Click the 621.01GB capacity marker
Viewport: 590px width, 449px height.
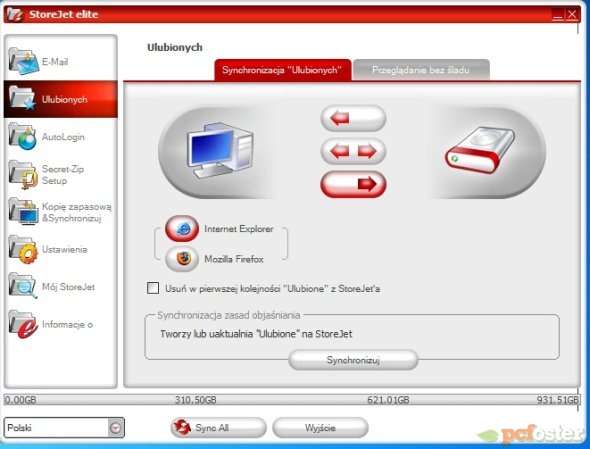tap(388, 400)
